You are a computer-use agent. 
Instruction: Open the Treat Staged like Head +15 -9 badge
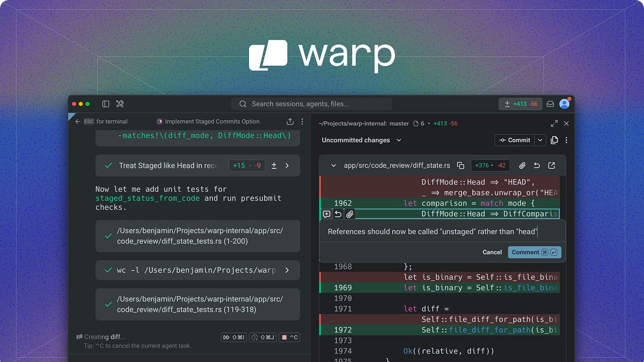[x=246, y=166]
